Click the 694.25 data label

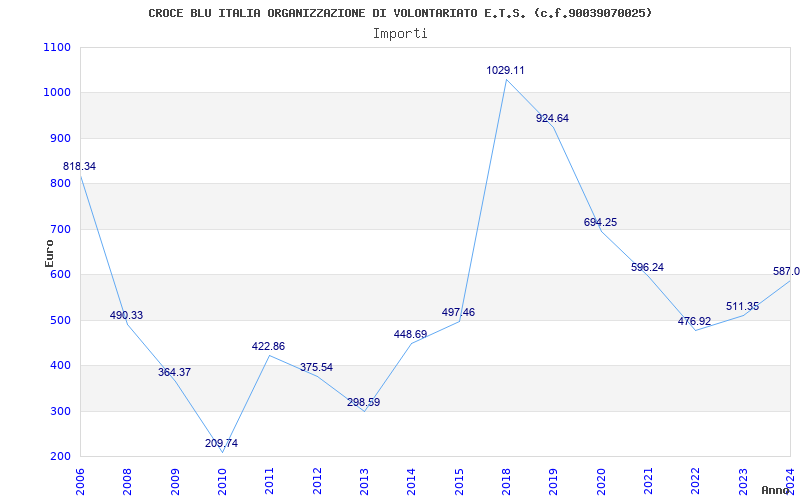click(600, 222)
